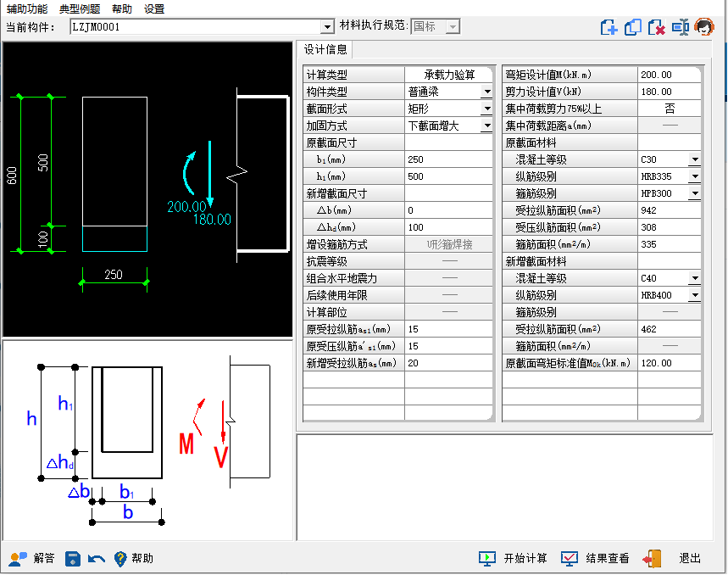Click the rename component icon

point(680,27)
